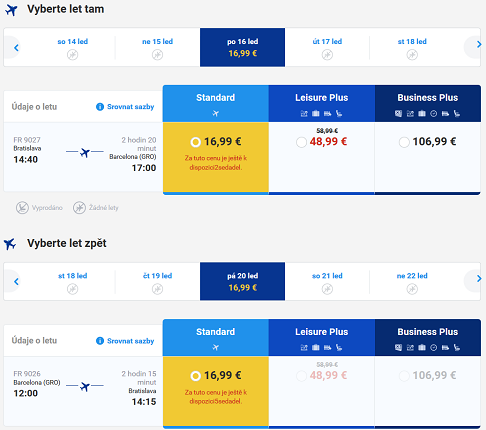Select outbound Standard fare 16,99 € radio
This screenshot has height=430, width=486.
pyautogui.click(x=195, y=142)
